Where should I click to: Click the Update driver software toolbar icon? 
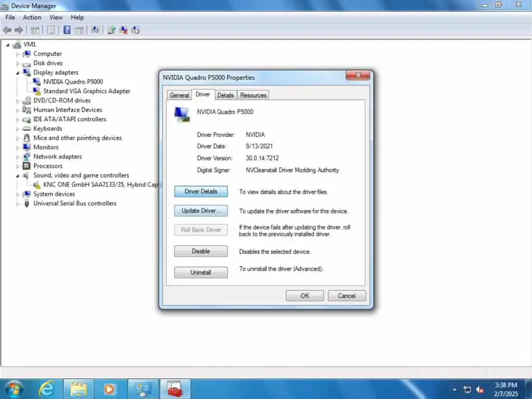(x=111, y=30)
